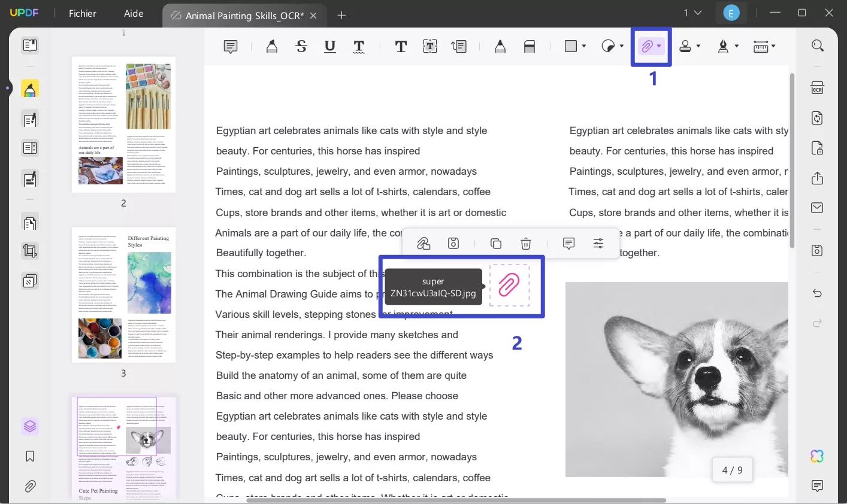847x504 pixels.
Task: Toggle the attachment properties panel
Action: [598, 243]
